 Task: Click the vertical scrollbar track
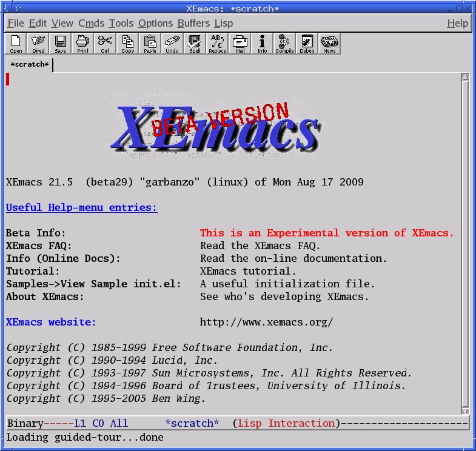click(x=465, y=244)
